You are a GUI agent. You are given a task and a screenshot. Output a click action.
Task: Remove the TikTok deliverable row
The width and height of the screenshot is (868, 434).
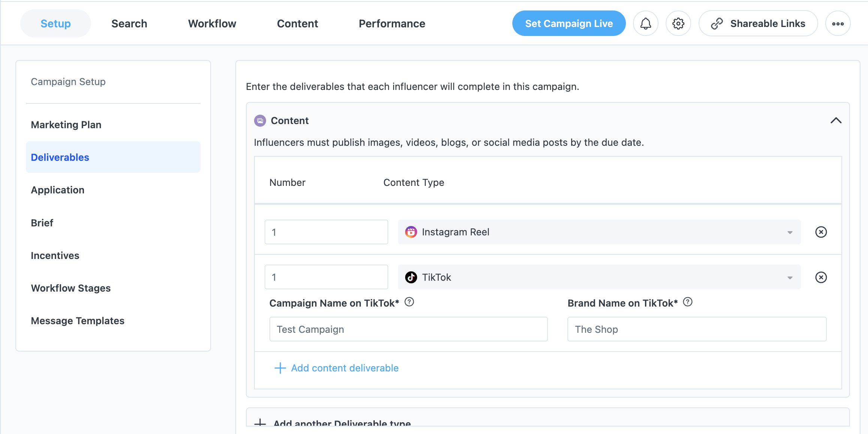[821, 277]
